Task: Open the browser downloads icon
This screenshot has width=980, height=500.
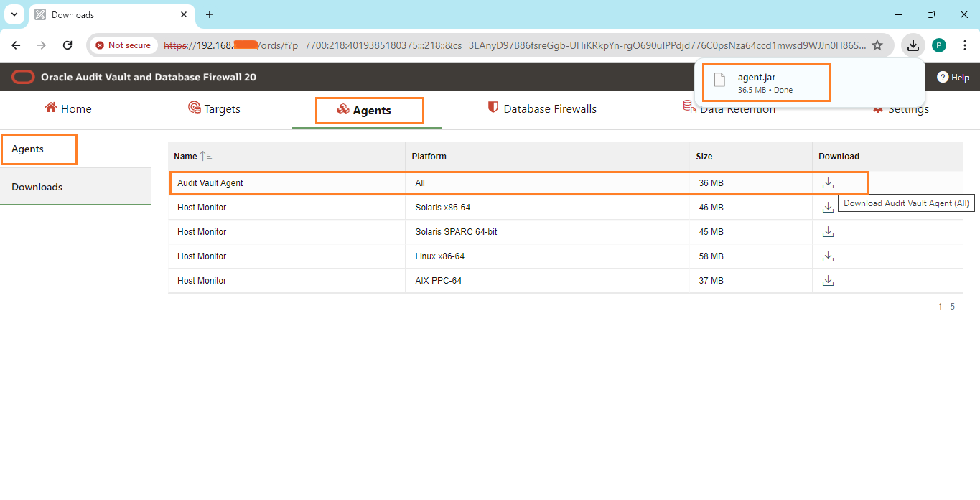Action: tap(913, 45)
